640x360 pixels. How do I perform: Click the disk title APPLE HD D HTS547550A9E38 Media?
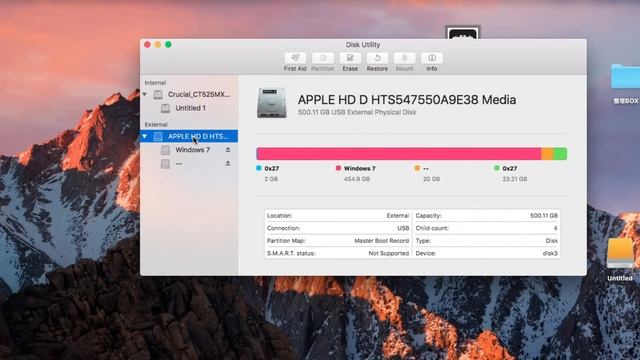407,100
